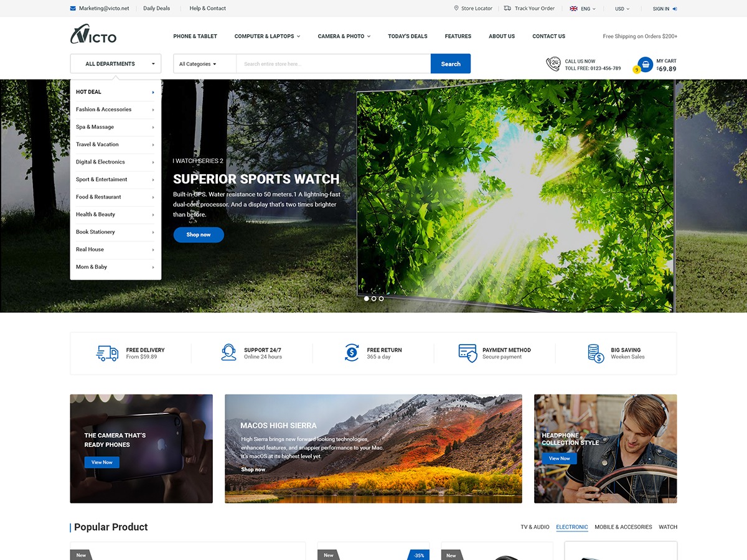The image size is (747, 560).
Task: Switch to the Watch tab
Action: coord(668,527)
